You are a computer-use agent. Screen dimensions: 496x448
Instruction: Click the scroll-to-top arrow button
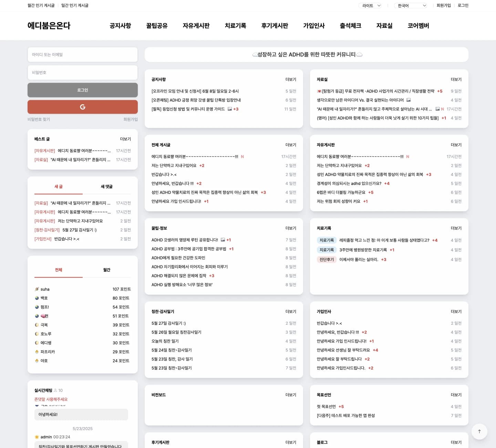479,431
